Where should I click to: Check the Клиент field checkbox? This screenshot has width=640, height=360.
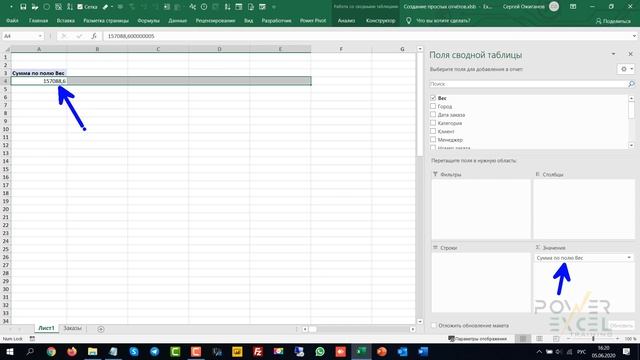click(433, 131)
